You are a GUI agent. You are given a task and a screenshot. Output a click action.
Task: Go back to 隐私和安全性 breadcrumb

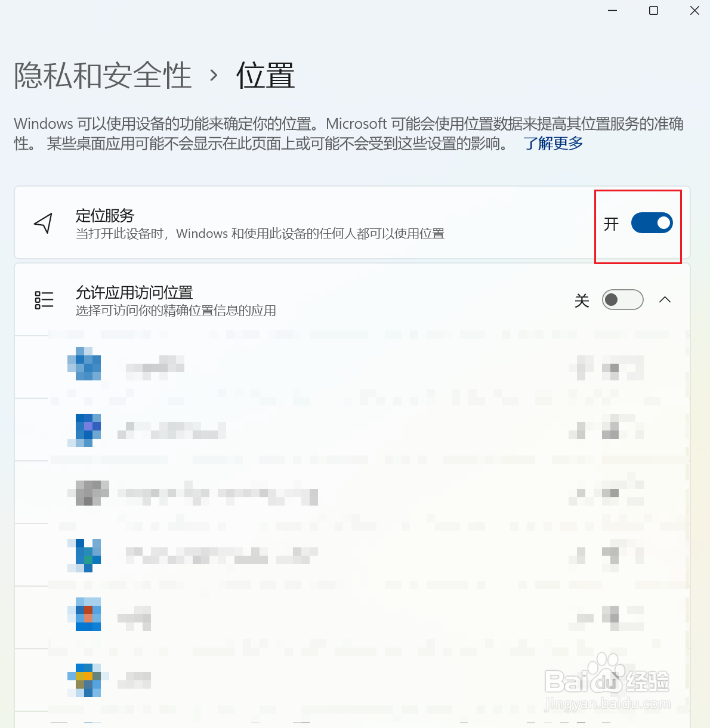tap(103, 76)
